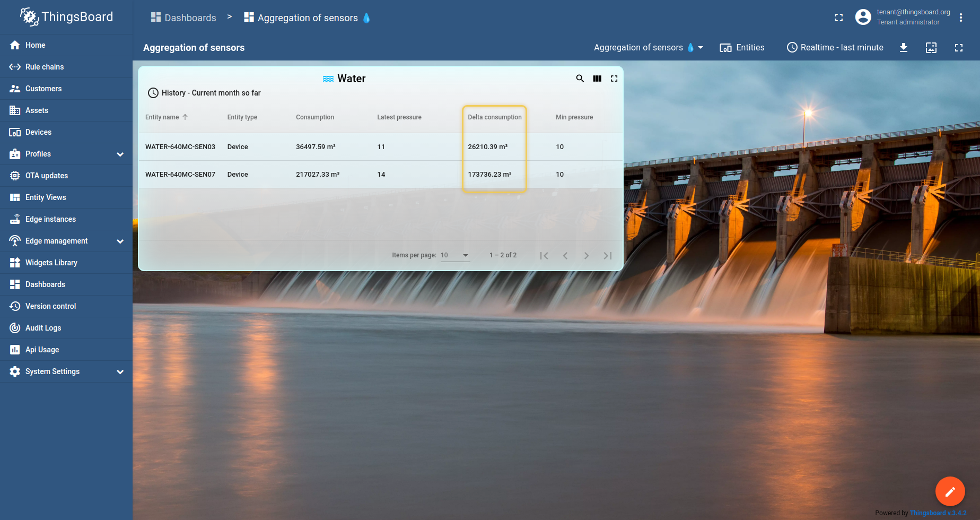Toggle dashboard fullscreen in the toolbar
Viewport: 980px width, 520px height.
click(x=958, y=48)
